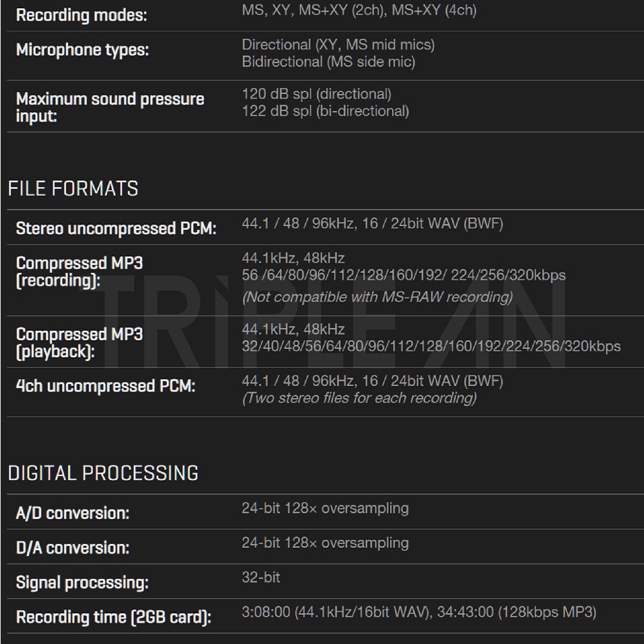Select the 4ch uncompressed PCM label
The image size is (644, 644).
click(105, 386)
